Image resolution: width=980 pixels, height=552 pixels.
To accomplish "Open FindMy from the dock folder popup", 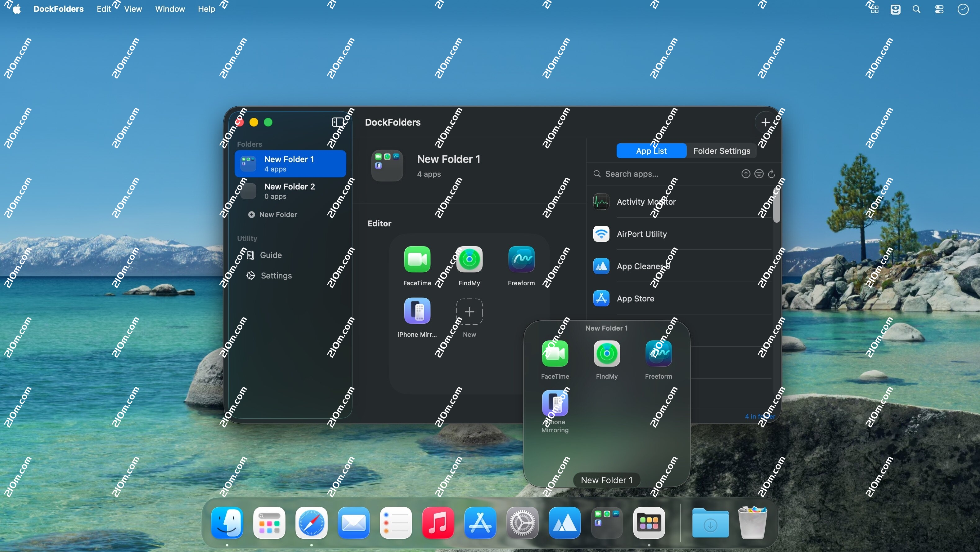I will (607, 354).
